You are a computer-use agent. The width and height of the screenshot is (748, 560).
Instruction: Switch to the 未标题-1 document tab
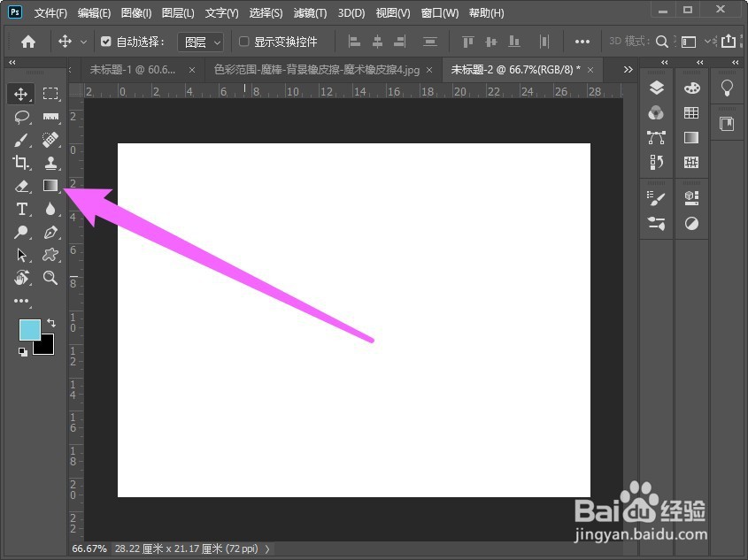[x=133, y=70]
